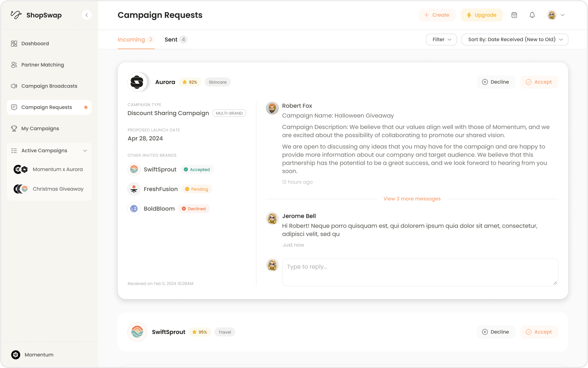Open the Dashboard from the sidebar
588x368 pixels.
click(35, 43)
